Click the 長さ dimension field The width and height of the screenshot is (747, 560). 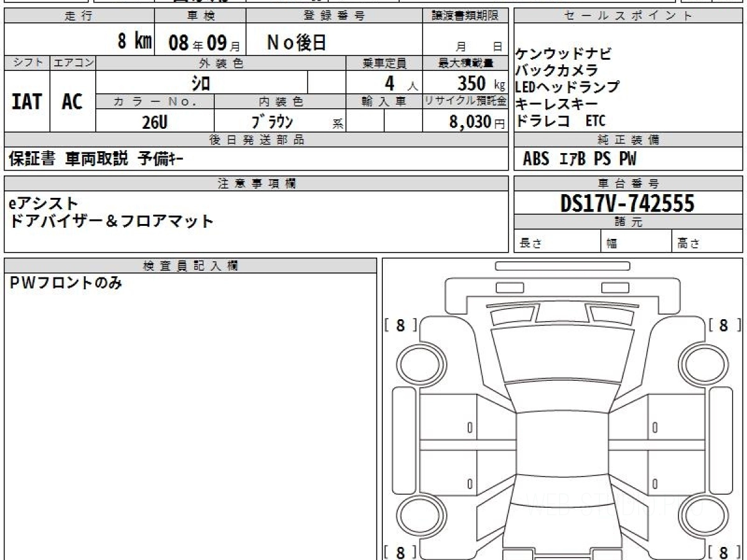tap(557, 242)
